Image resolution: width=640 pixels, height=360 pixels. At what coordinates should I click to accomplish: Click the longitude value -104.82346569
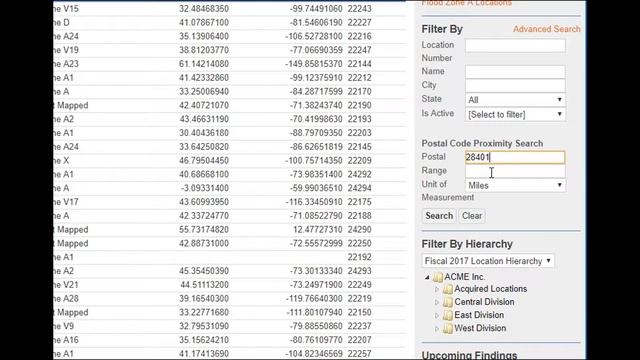click(x=313, y=354)
